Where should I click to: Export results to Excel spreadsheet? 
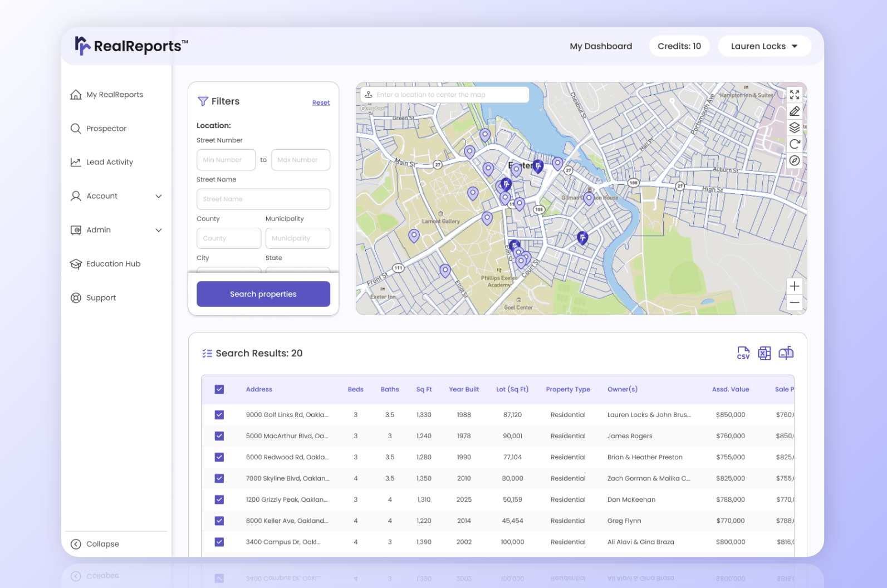pyautogui.click(x=764, y=353)
